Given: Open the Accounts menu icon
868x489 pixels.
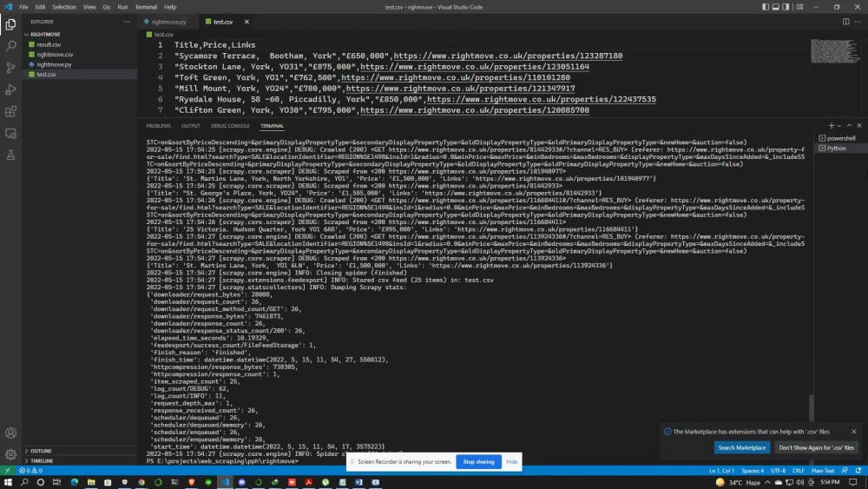Looking at the screenshot, I should click(x=10, y=433).
